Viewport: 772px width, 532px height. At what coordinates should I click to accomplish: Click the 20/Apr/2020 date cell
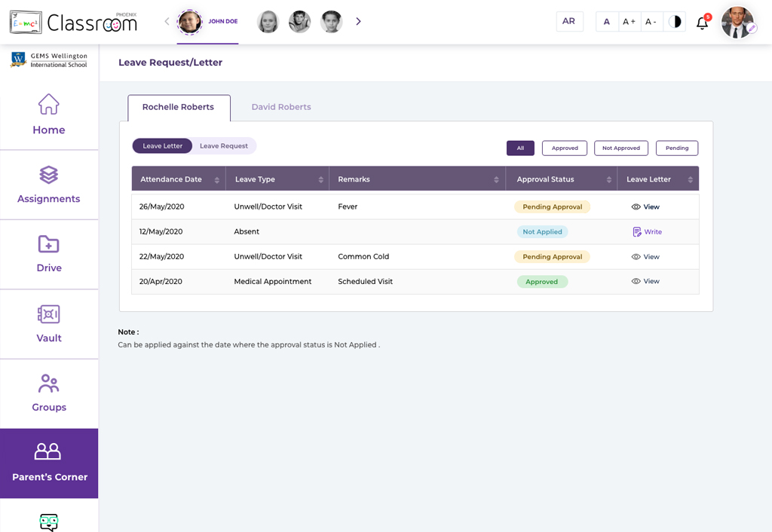[161, 282]
